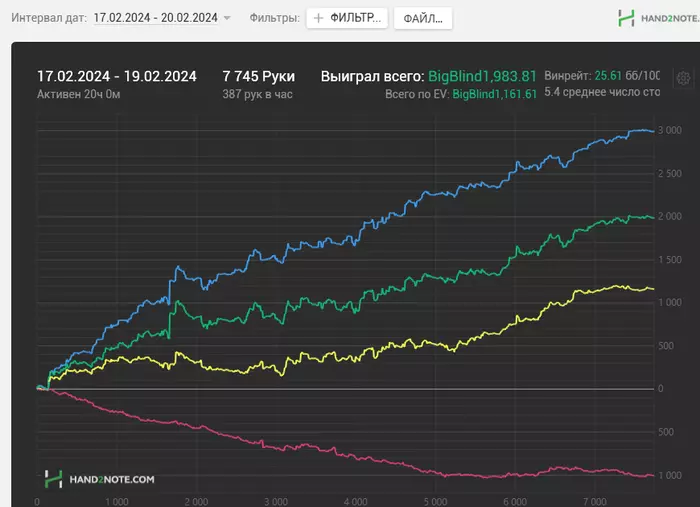The width and height of the screenshot is (700, 507).
Task: Click the 3 000 y-axis label
Action: pyautogui.click(x=670, y=130)
